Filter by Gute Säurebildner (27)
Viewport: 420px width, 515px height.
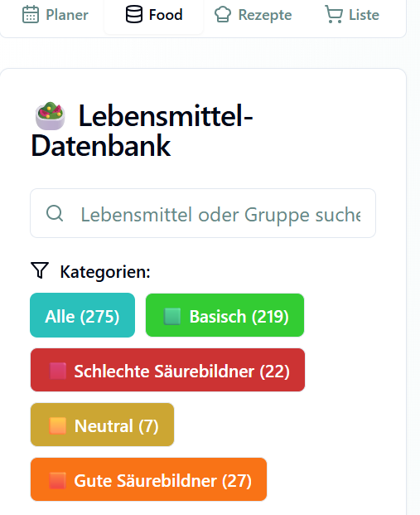[x=148, y=479]
